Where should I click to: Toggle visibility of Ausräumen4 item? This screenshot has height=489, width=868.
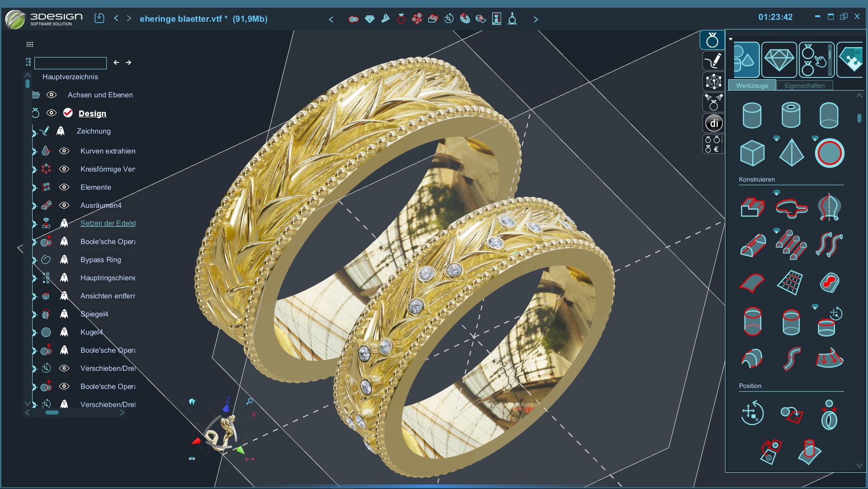tap(64, 205)
